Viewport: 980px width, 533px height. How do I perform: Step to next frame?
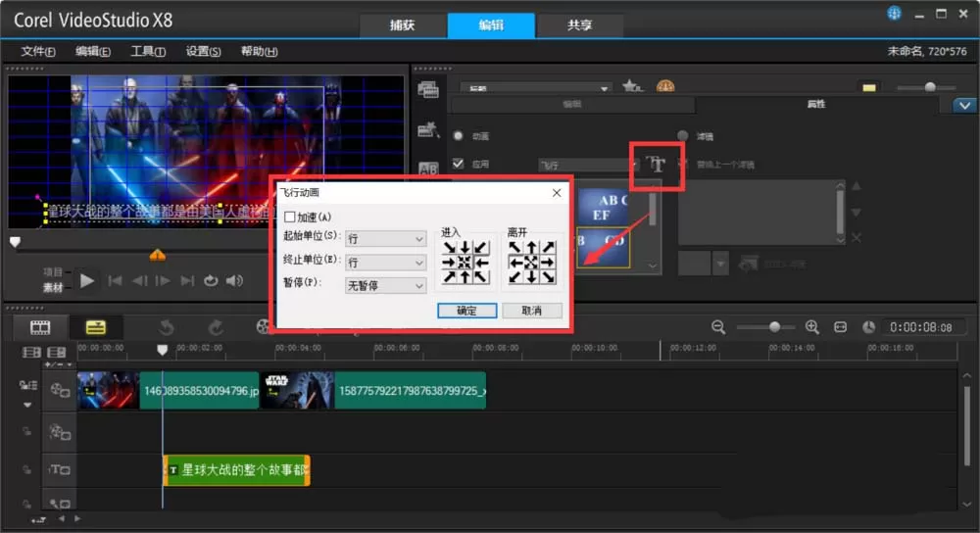(163, 281)
